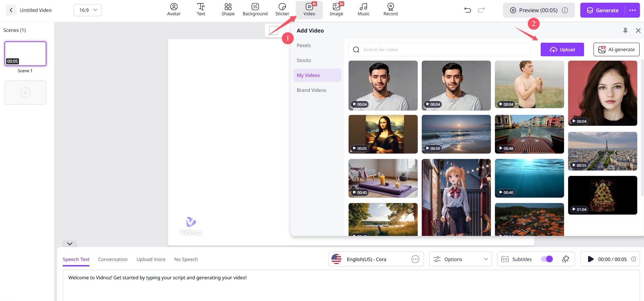Open the Record tool
644x301 pixels.
click(391, 10)
